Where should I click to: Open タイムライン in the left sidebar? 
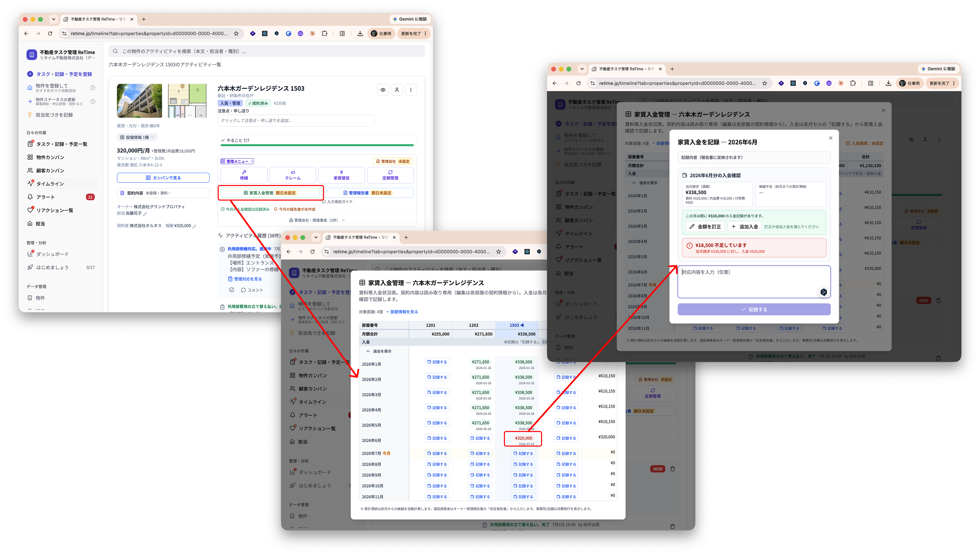pyautogui.click(x=50, y=184)
